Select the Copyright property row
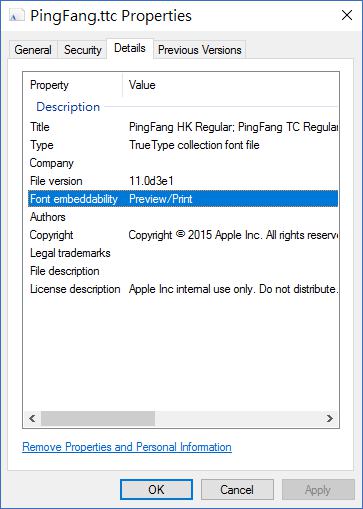Viewport: 363px width, 509px height. click(183, 235)
